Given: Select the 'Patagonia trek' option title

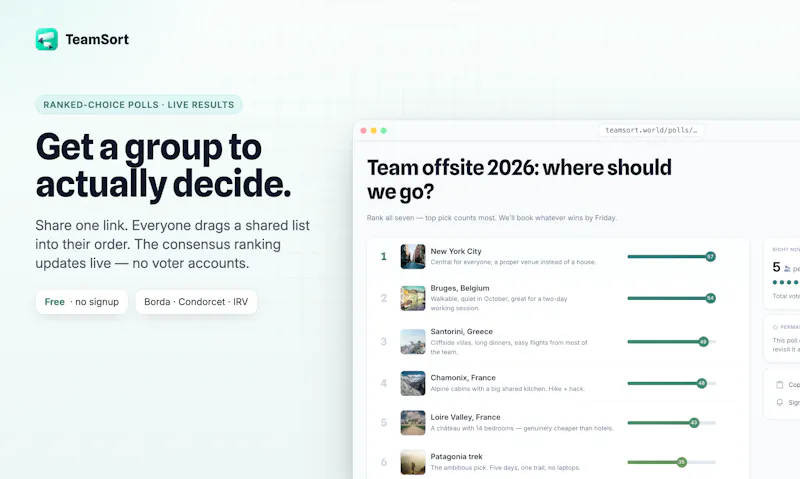Looking at the screenshot, I should click(456, 456).
